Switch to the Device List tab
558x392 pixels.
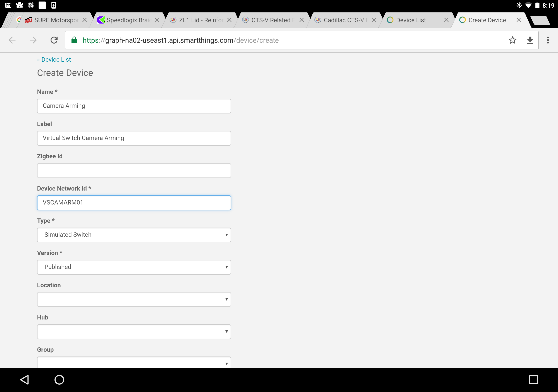411,20
